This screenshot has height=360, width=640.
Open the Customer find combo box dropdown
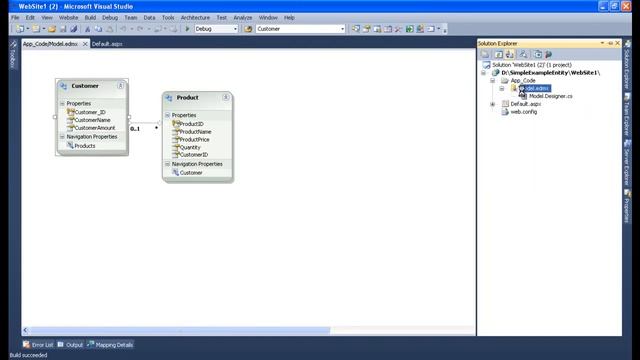click(x=342, y=29)
